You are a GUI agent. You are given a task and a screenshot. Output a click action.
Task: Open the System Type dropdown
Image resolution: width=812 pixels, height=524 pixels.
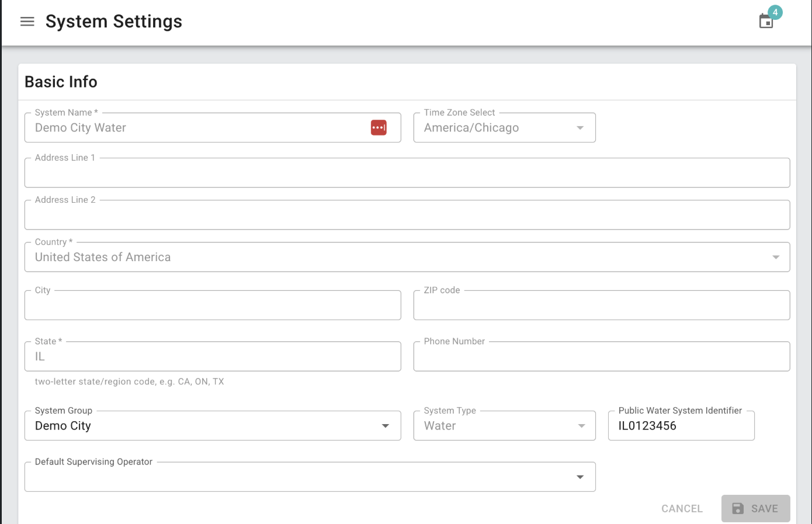[581, 426]
